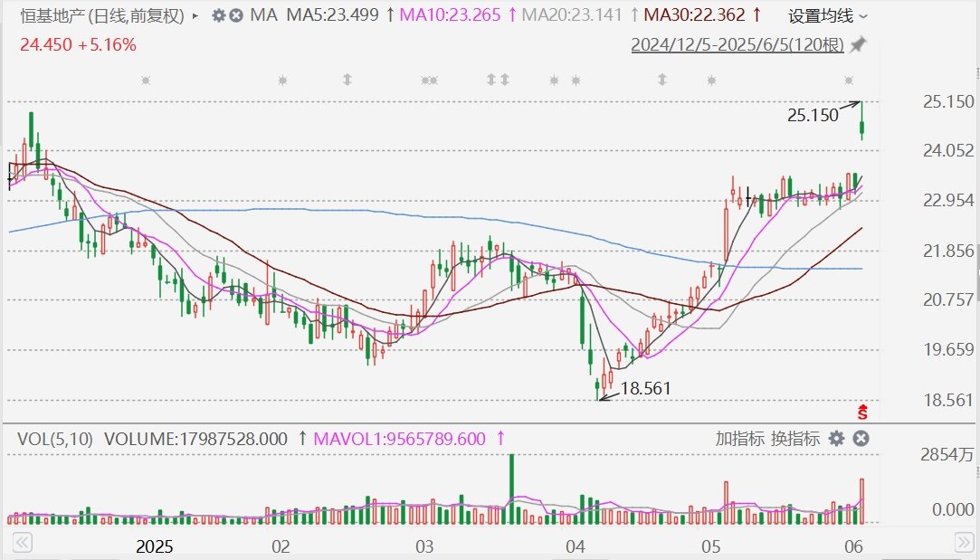Click the MA indicator name label
Viewport: 980px width, 560px height.
click(263, 15)
